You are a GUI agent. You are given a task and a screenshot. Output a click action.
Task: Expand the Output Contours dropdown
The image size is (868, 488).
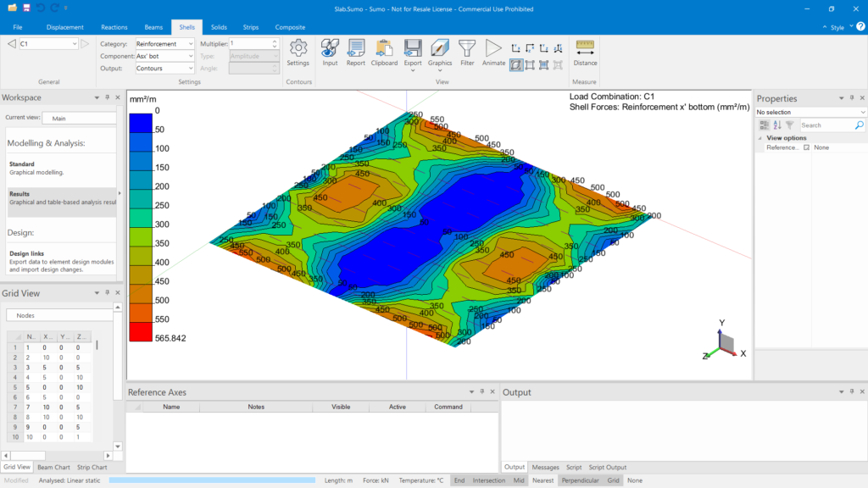click(164, 68)
